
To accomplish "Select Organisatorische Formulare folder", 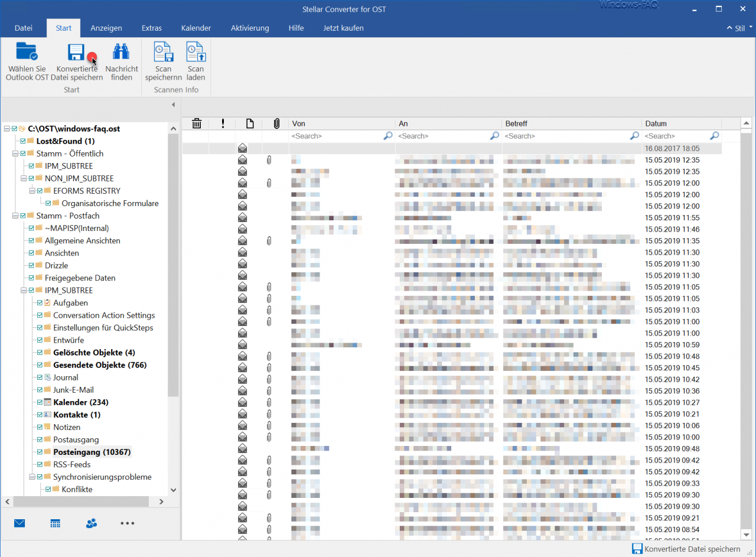I will (110, 203).
